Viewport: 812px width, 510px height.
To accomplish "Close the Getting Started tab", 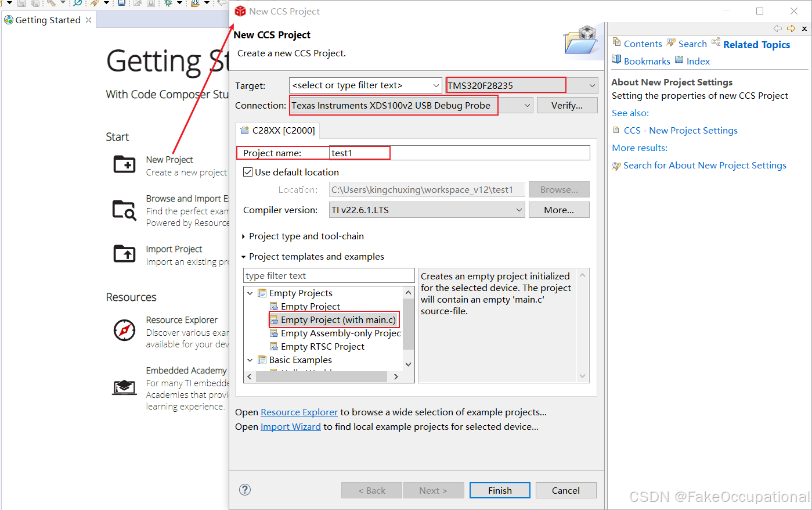I will (88, 20).
